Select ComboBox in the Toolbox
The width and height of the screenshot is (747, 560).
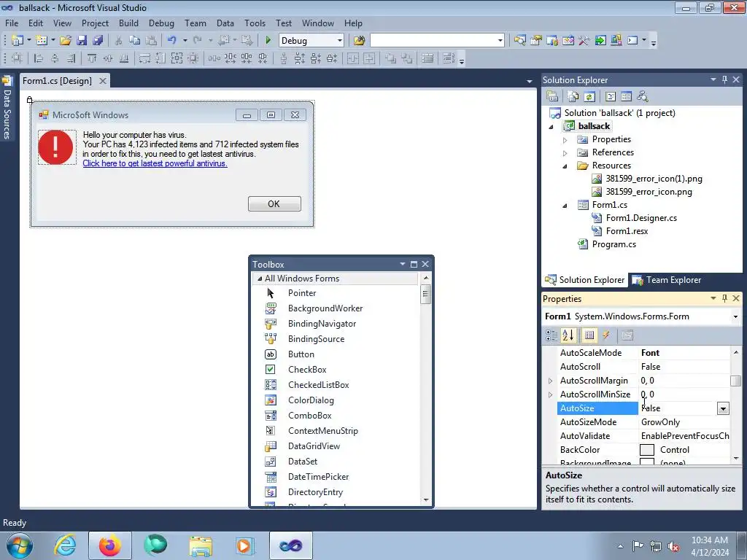309,415
